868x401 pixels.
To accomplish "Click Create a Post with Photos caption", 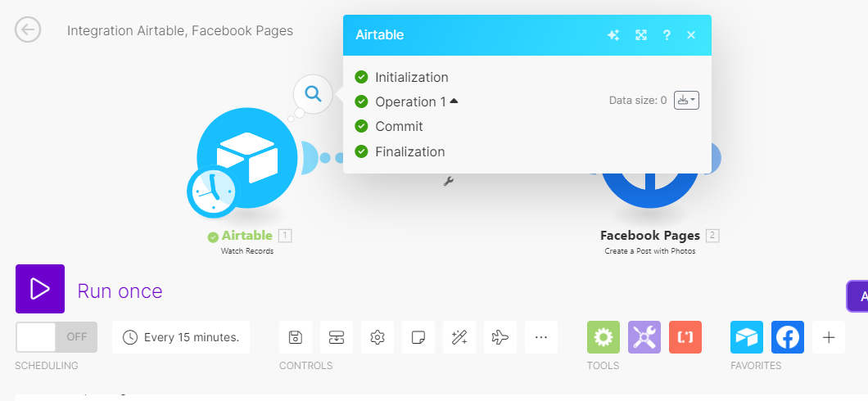I will pyautogui.click(x=650, y=251).
